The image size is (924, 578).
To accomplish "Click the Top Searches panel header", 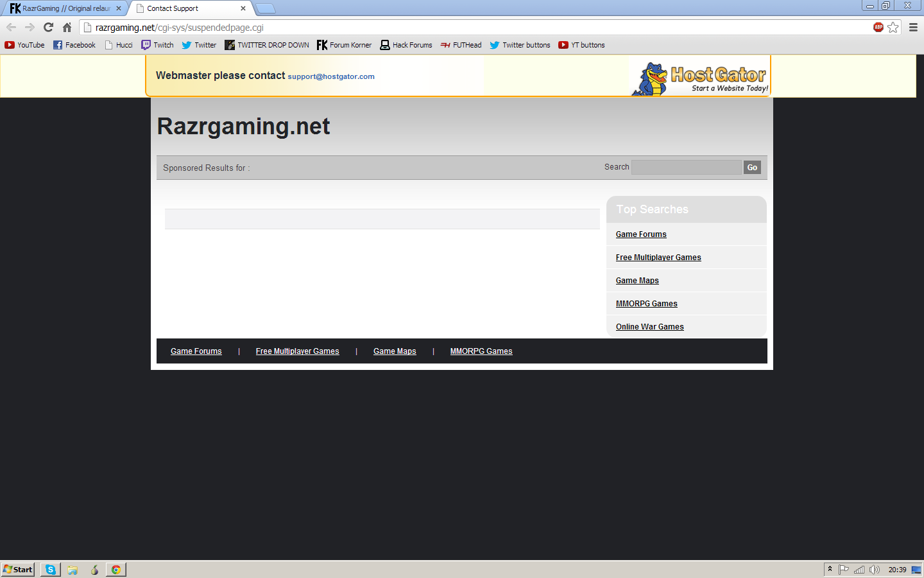I will pyautogui.click(x=687, y=209).
